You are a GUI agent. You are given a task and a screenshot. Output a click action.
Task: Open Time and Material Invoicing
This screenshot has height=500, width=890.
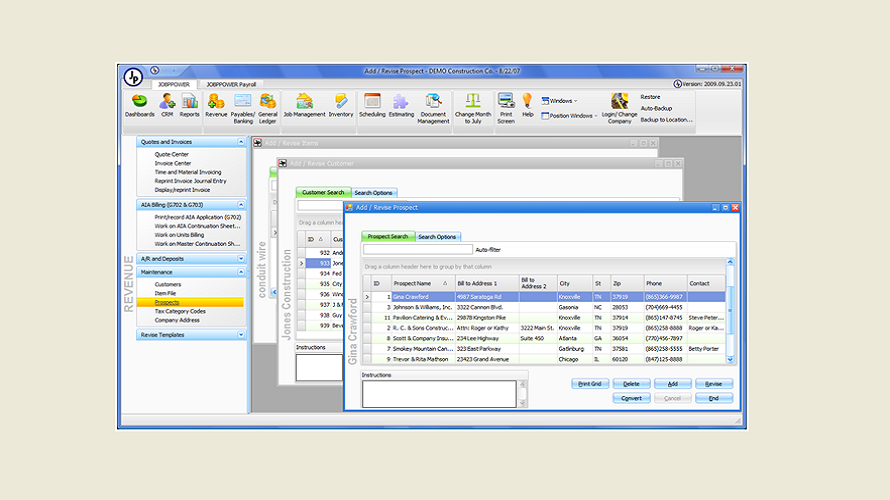[x=188, y=173]
